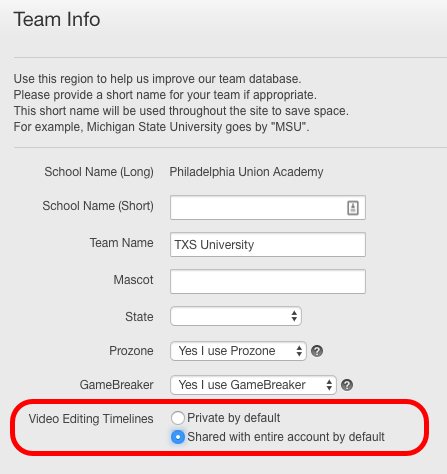The width and height of the screenshot is (447, 474).
Task: Click into the School Name (Short) field
Action: (x=268, y=208)
